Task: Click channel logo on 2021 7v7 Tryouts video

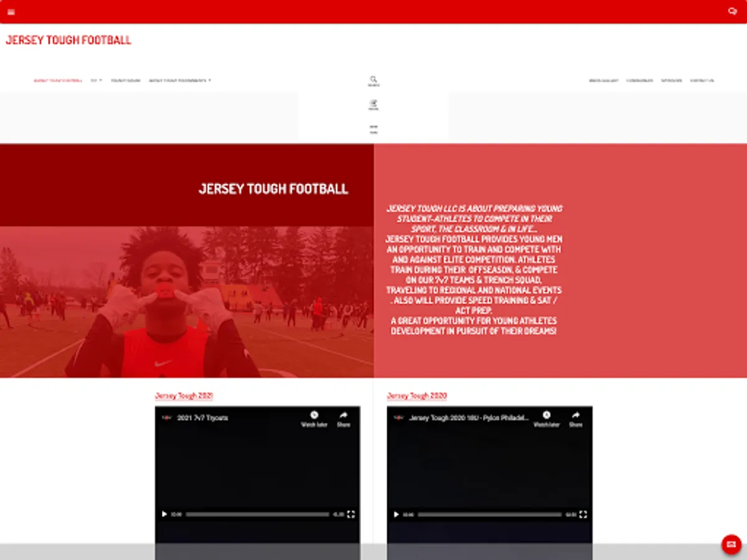Action: click(x=166, y=418)
